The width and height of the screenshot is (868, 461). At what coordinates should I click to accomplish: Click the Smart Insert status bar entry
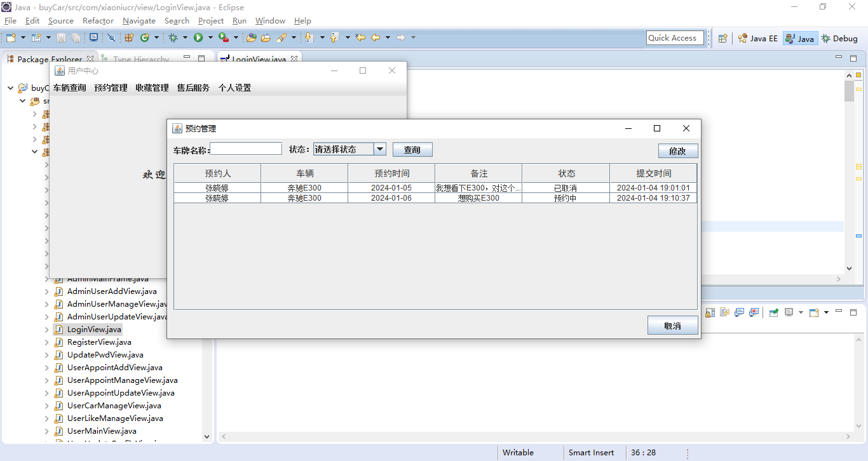click(x=592, y=453)
